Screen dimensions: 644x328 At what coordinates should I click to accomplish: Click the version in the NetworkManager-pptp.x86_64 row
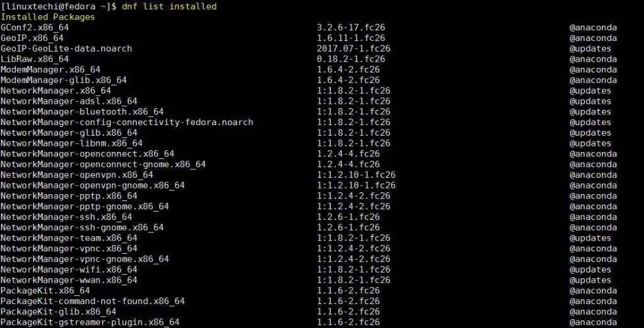pos(353,196)
